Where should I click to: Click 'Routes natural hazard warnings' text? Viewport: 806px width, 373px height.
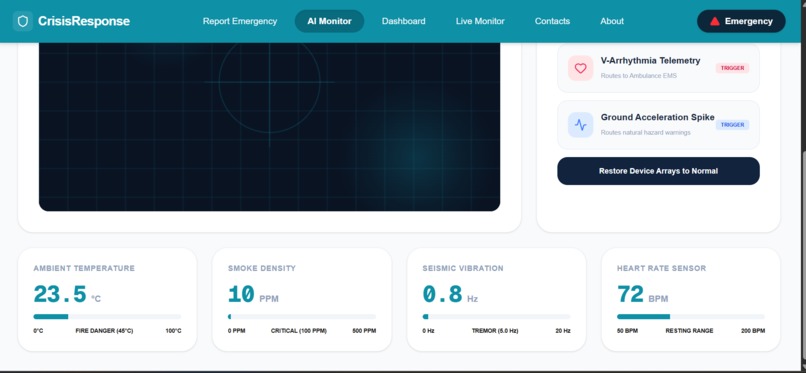[x=645, y=133]
